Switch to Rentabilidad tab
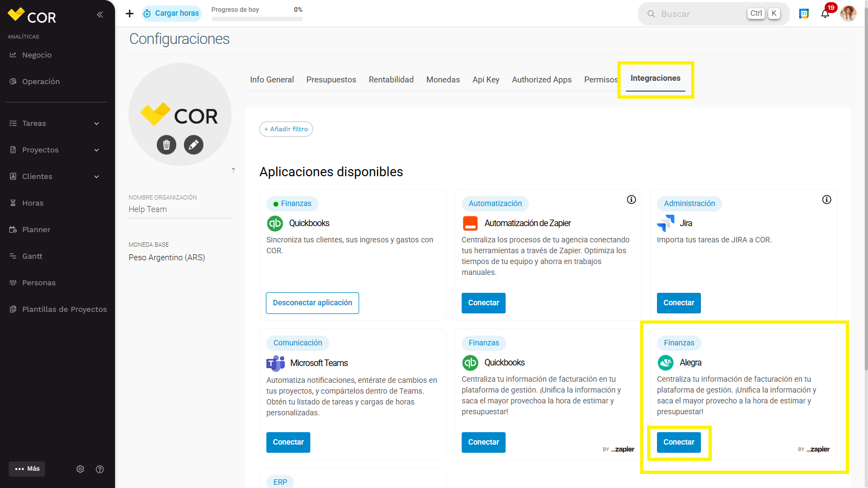This screenshot has height=488, width=868. (391, 80)
